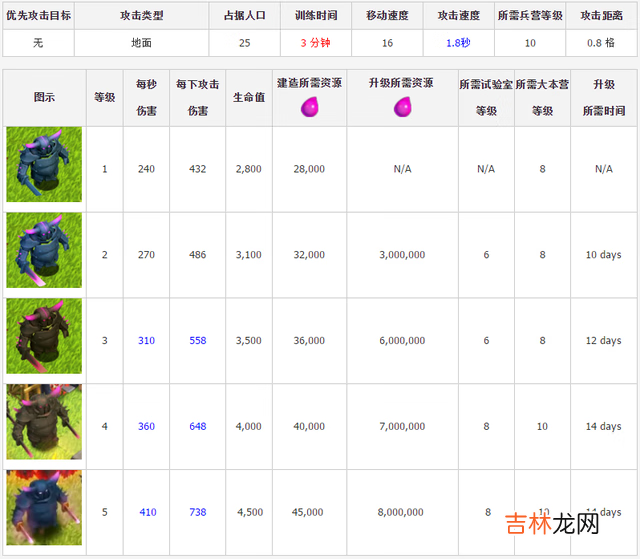Click the '40,000' build cost cell
The height and width of the screenshot is (559, 640).
tap(309, 426)
